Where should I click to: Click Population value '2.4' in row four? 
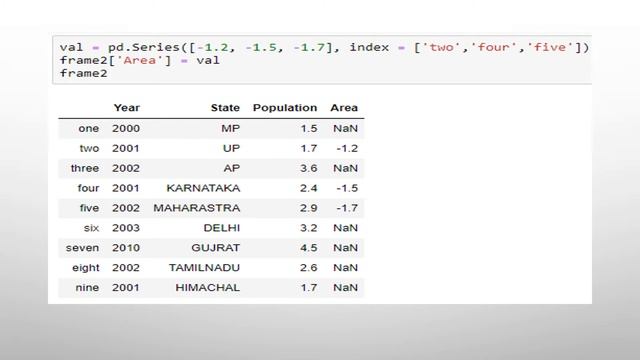(309, 188)
